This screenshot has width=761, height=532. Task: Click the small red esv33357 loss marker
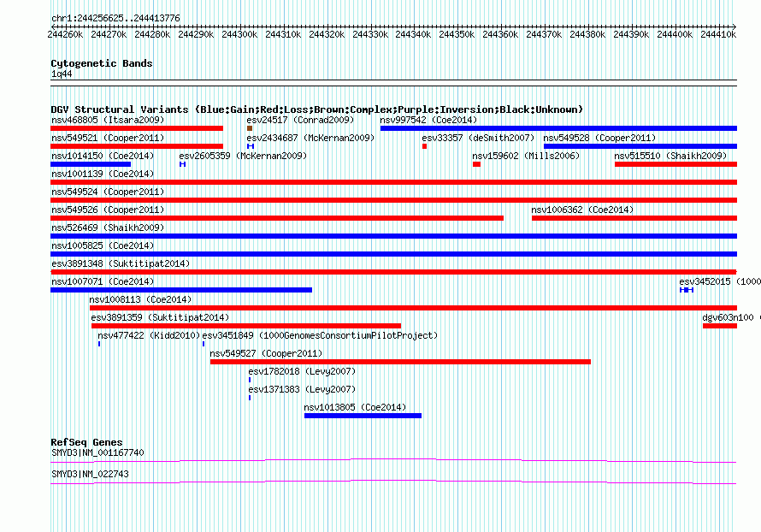click(x=424, y=146)
